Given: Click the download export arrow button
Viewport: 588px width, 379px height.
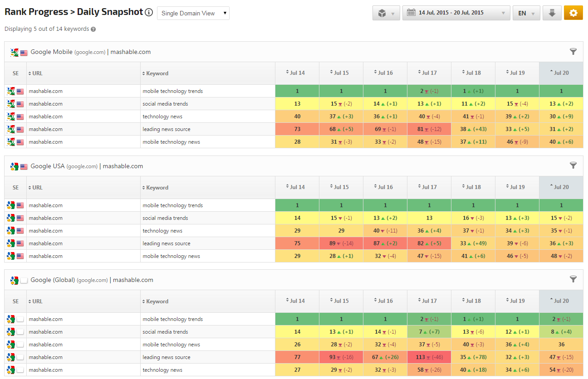Looking at the screenshot, I should [552, 13].
